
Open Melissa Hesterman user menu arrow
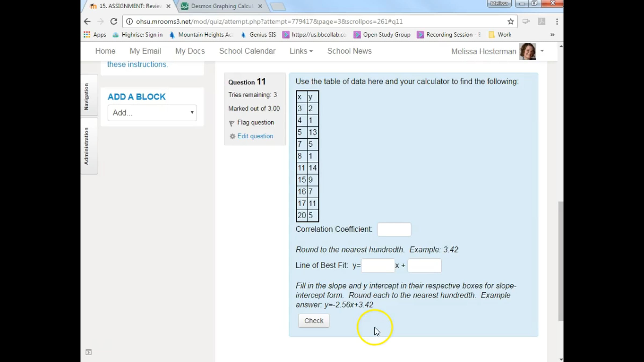(542, 51)
